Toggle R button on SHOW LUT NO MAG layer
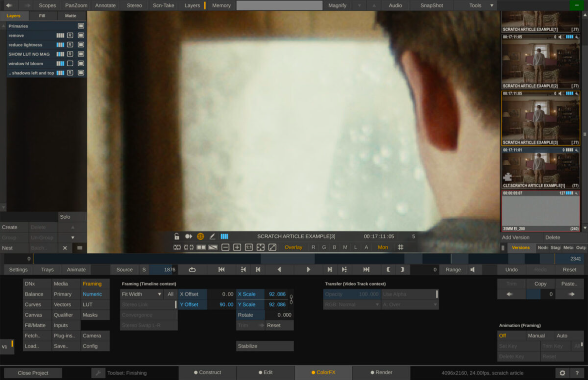 click(x=70, y=54)
